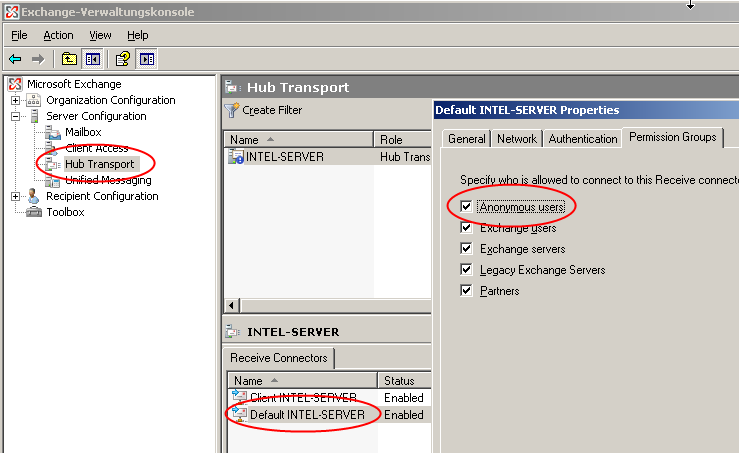Toggle the Show/Hide Action Pane icon

pyautogui.click(x=147, y=59)
